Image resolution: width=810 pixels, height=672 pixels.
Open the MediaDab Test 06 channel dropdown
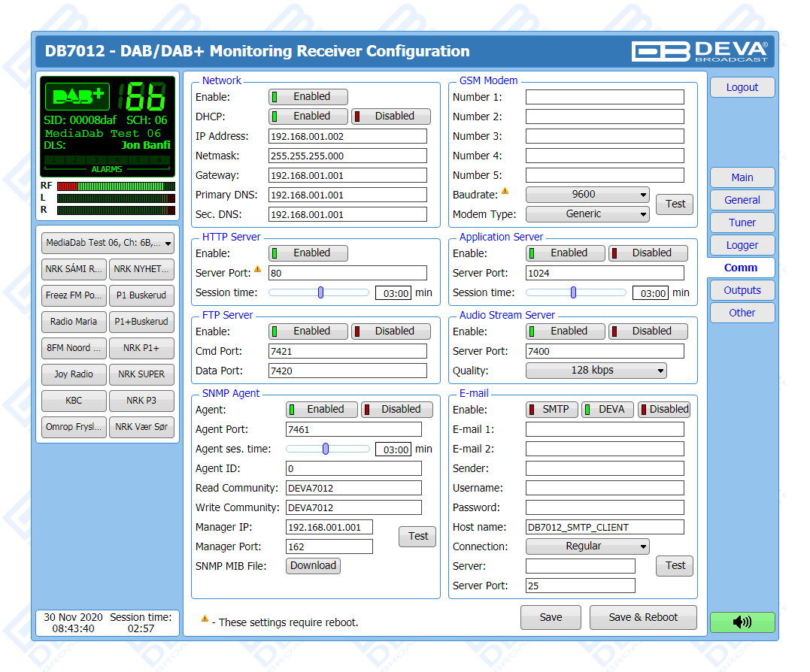(x=108, y=243)
